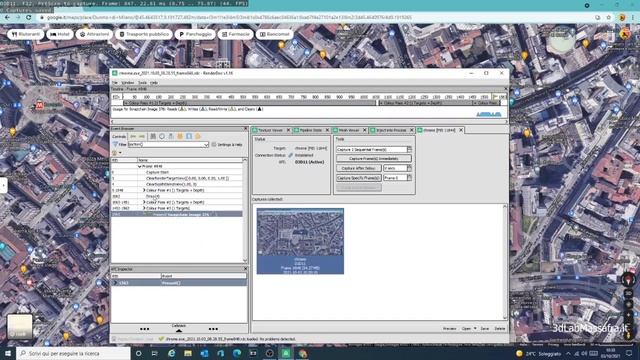Select the highlighted Present swapchain event row
This screenshot has width=640, height=360.
(177, 214)
